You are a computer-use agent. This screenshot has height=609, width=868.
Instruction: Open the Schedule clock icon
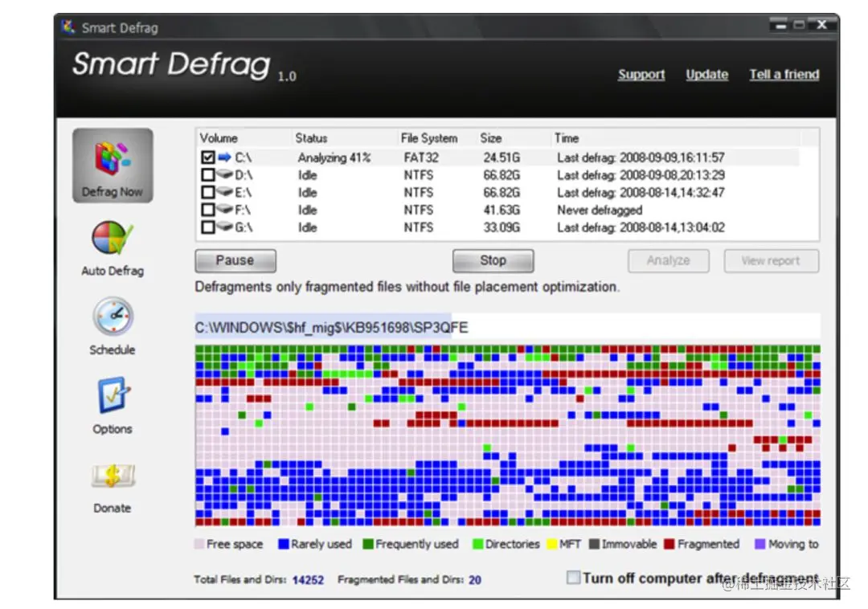pyautogui.click(x=113, y=317)
